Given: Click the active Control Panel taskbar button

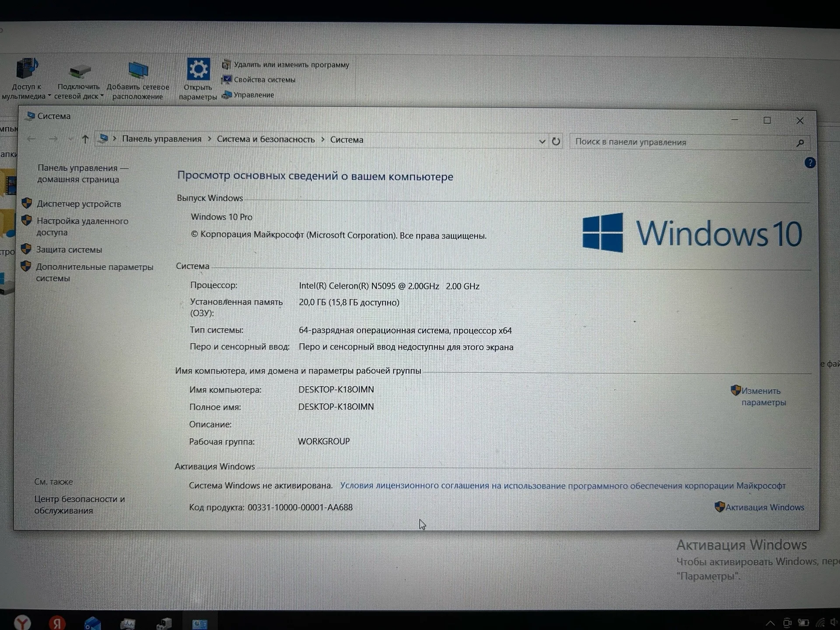Looking at the screenshot, I should click(199, 623).
